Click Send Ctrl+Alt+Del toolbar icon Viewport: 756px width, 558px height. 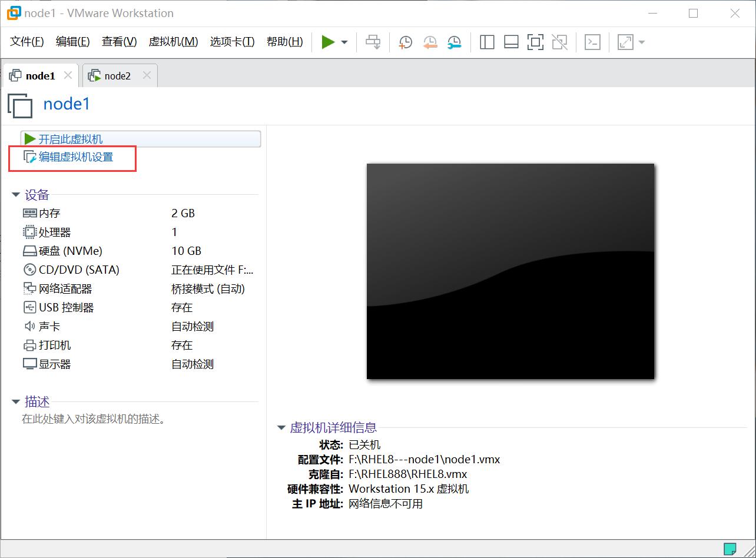click(373, 42)
